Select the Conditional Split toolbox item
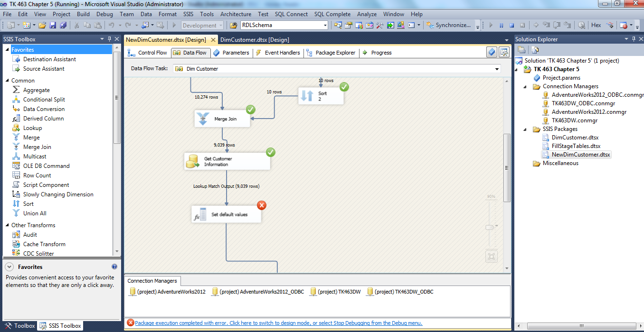This screenshot has width=644, height=332. pyautogui.click(x=44, y=100)
